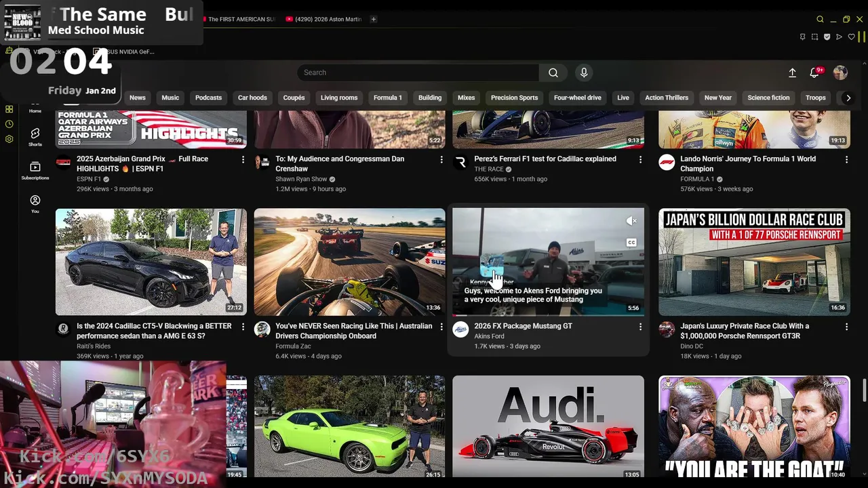The height and width of the screenshot is (488, 868).
Task: Open more actions for Perez's Ferrari F1 test video
Action: 640,159
